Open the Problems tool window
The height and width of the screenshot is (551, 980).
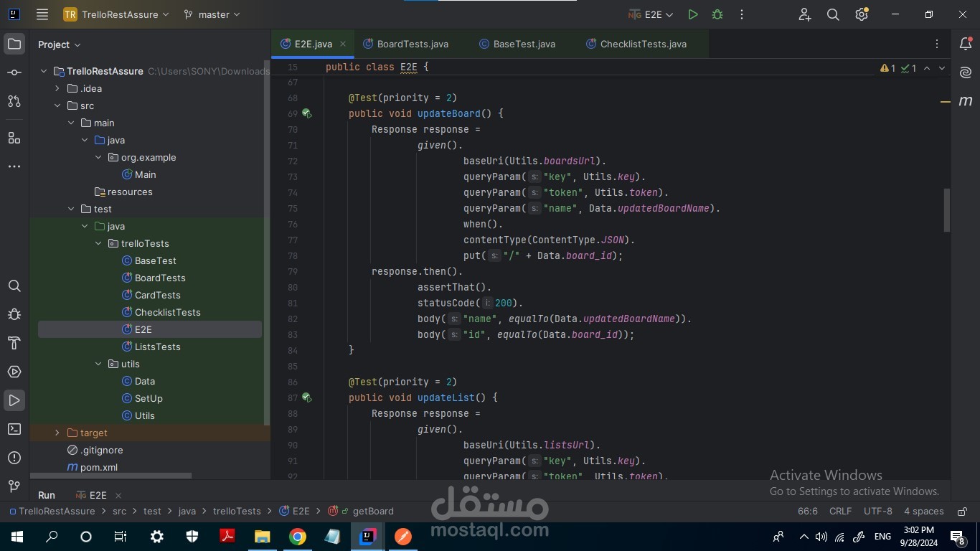(x=14, y=458)
